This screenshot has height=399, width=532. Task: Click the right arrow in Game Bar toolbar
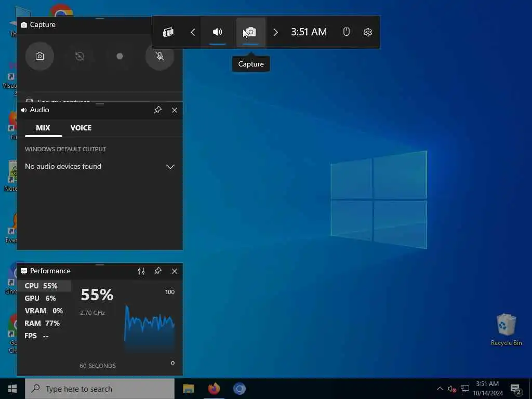pos(275,32)
